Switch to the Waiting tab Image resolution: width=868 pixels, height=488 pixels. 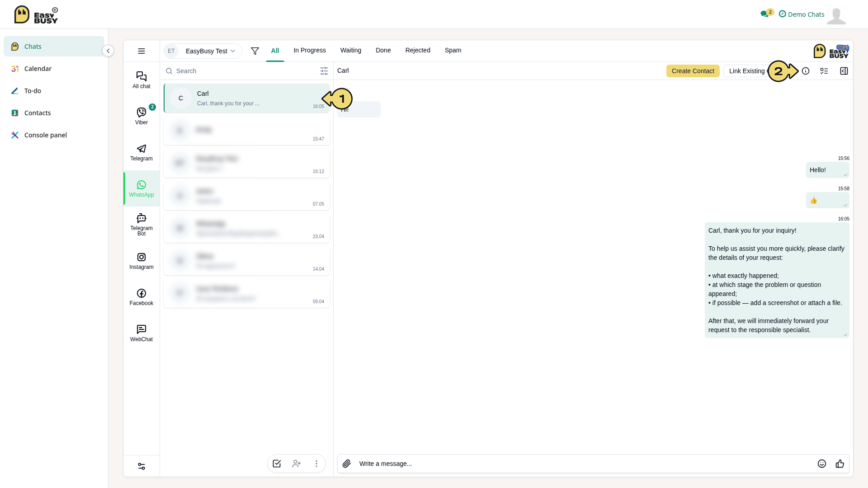[351, 50]
